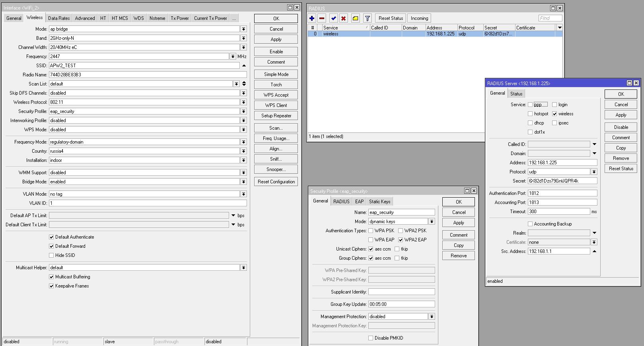Image resolution: width=644 pixels, height=346 pixels.
Task: Click Copy in Security Profile window
Action: pyautogui.click(x=459, y=245)
